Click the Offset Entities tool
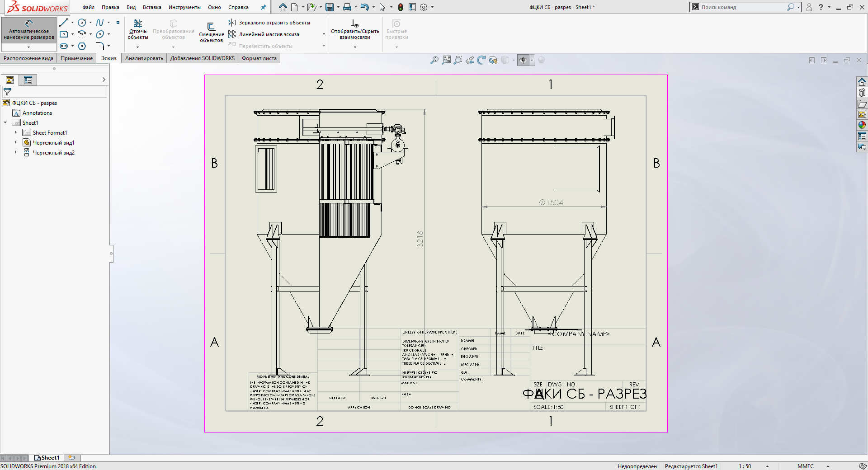The image size is (868, 470). (x=211, y=32)
